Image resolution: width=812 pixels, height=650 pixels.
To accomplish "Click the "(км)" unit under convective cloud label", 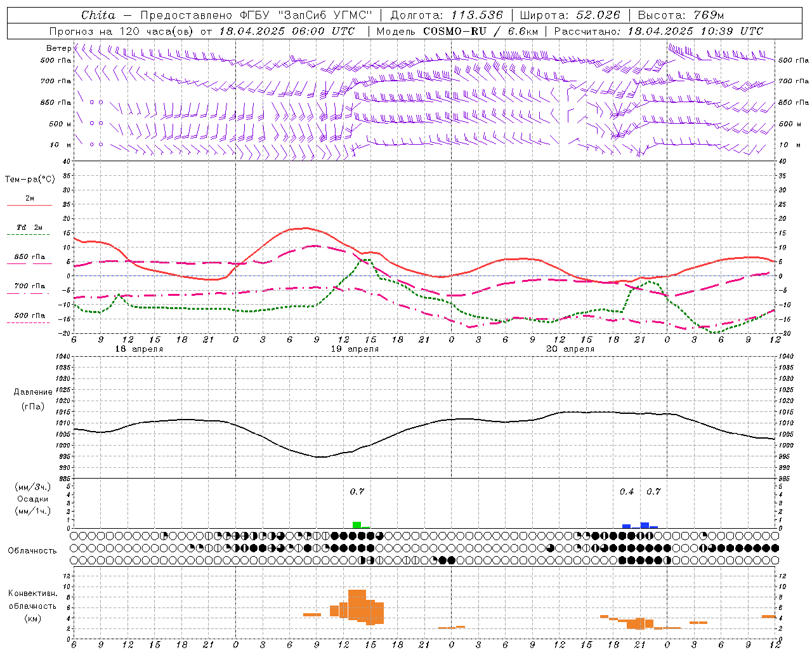I will pos(33,618).
